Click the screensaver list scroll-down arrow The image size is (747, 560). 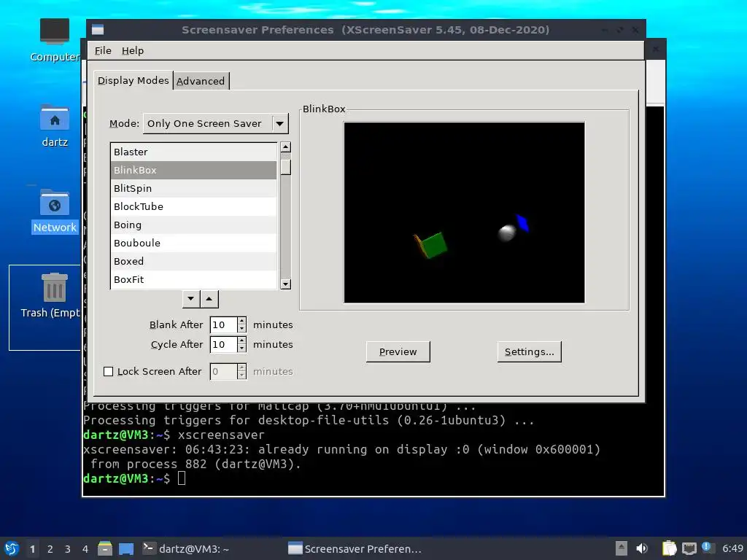click(x=286, y=284)
